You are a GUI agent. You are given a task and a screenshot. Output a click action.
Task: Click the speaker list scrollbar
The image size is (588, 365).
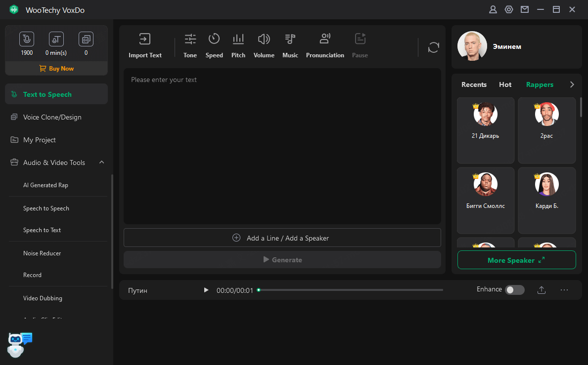click(x=581, y=108)
